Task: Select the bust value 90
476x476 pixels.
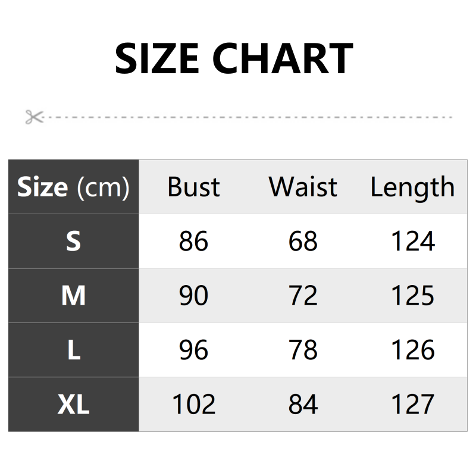Action: tap(193, 296)
